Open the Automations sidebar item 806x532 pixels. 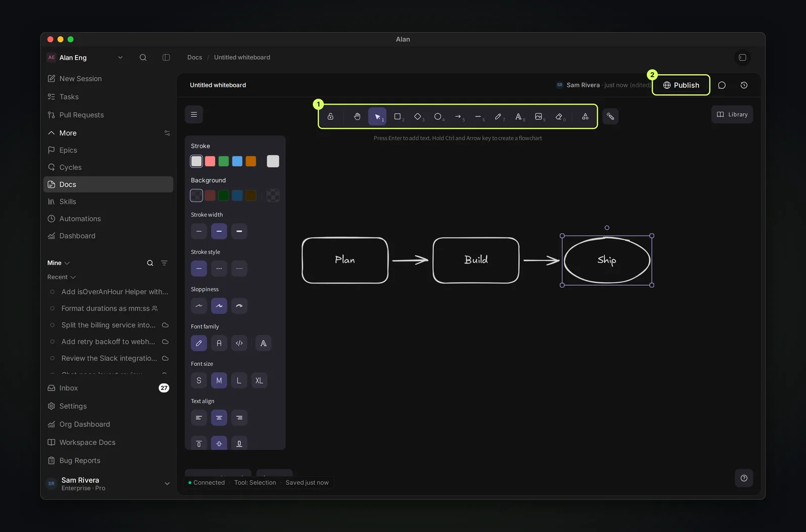108,219
